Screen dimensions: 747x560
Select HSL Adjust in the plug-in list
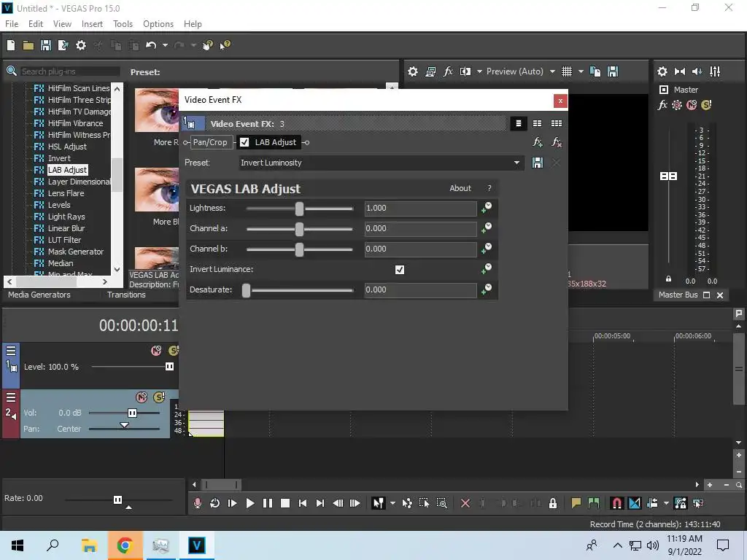tap(67, 147)
